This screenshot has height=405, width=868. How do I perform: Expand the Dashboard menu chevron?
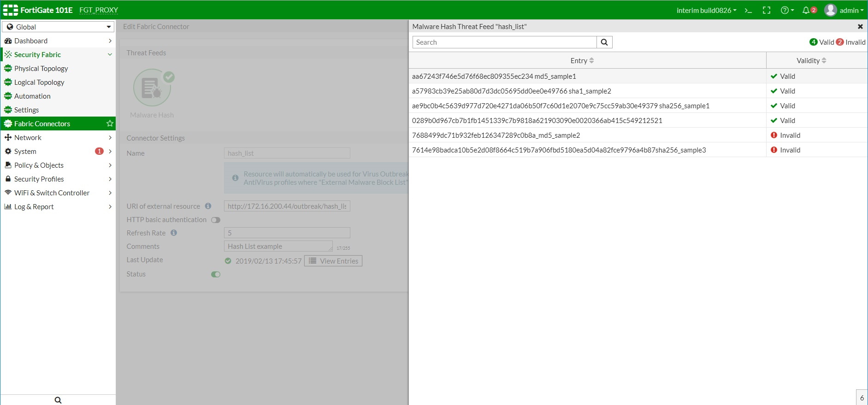tap(110, 41)
